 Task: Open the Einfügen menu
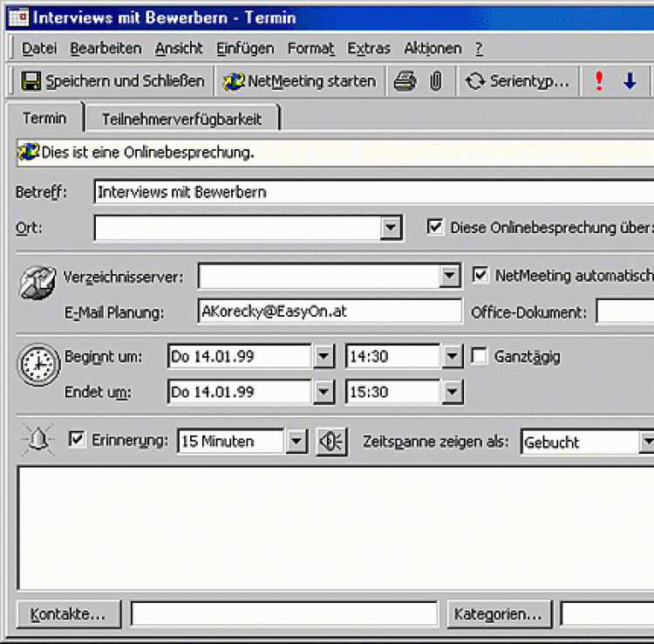[245, 48]
